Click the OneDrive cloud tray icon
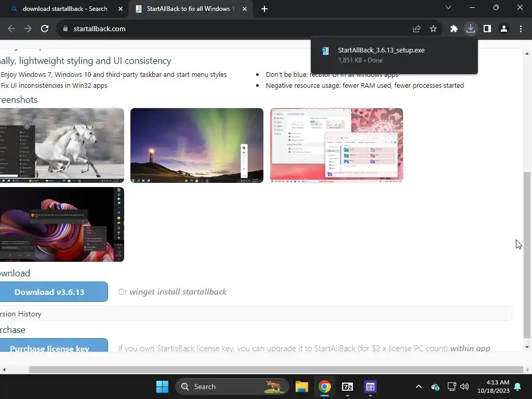Viewport: 532px width, 399px height. (x=435, y=387)
